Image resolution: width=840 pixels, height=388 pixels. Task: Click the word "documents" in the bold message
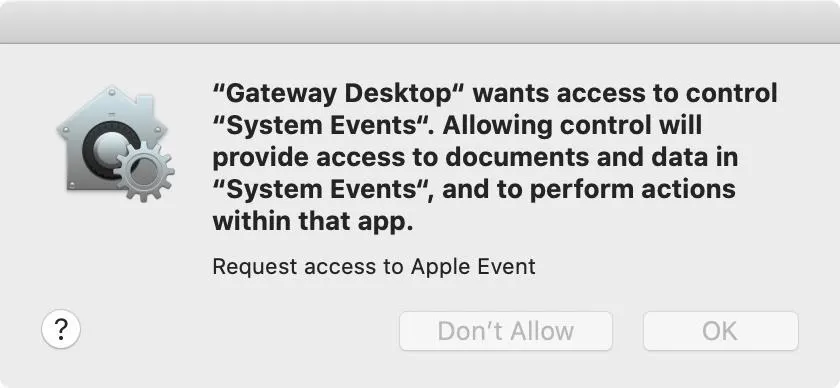[492, 158]
